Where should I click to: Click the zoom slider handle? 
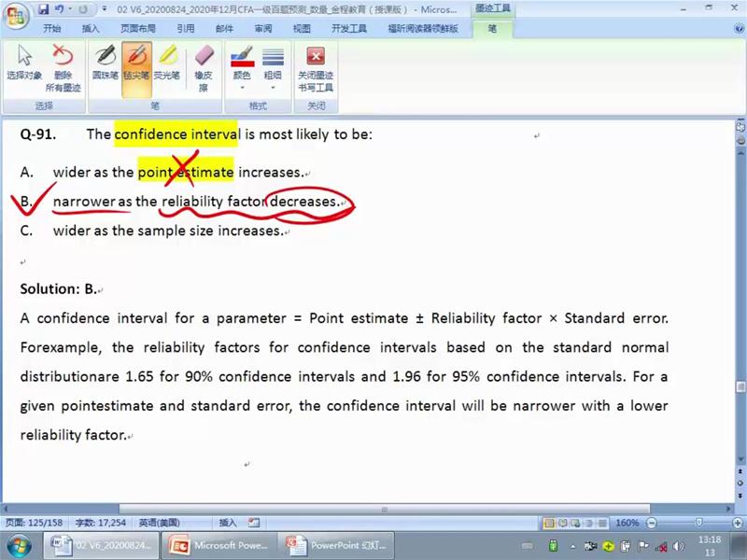pos(700,523)
